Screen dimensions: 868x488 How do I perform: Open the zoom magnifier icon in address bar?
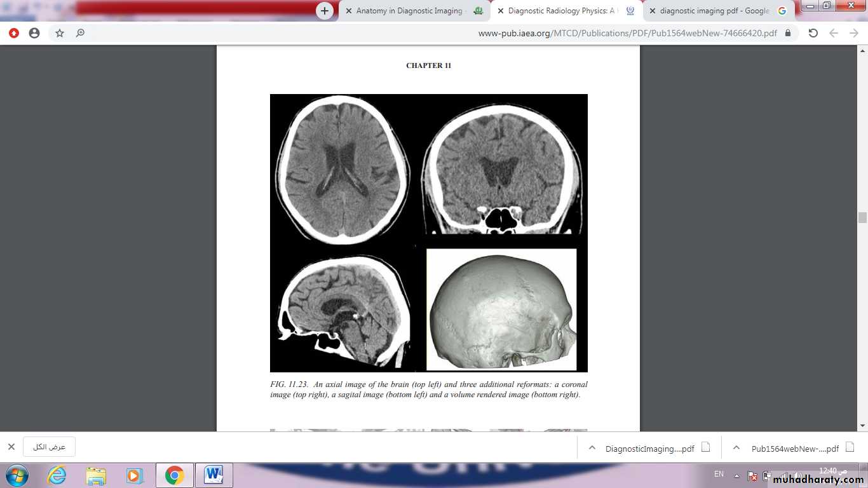click(x=80, y=33)
